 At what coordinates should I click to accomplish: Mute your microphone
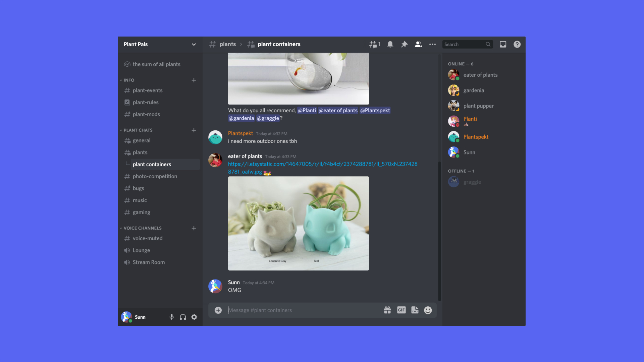tap(171, 317)
